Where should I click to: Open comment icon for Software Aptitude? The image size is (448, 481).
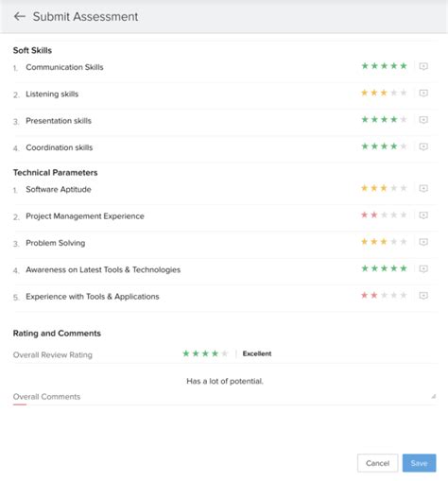coord(423,188)
